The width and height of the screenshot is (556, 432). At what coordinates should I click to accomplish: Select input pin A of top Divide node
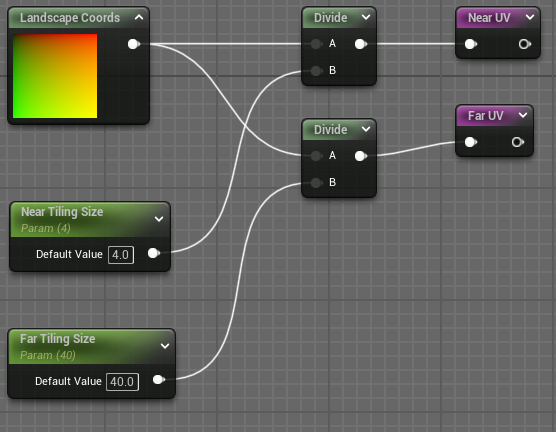pos(316,44)
